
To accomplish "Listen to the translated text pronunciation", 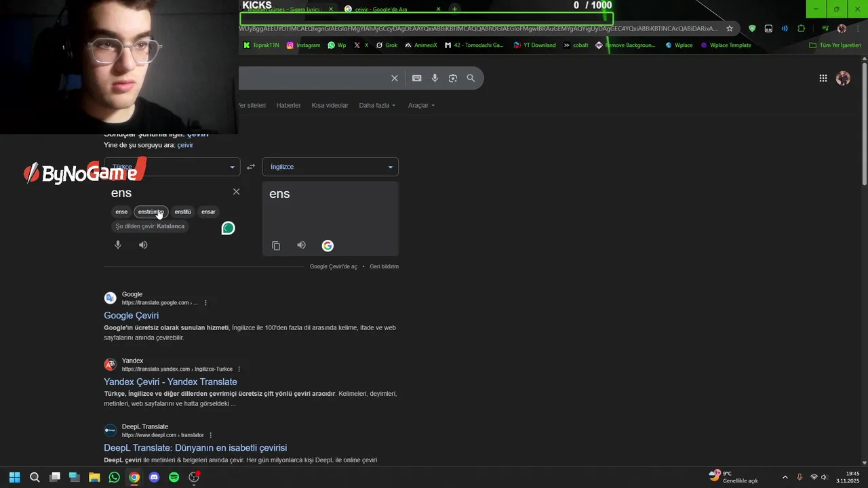I will [x=301, y=245].
